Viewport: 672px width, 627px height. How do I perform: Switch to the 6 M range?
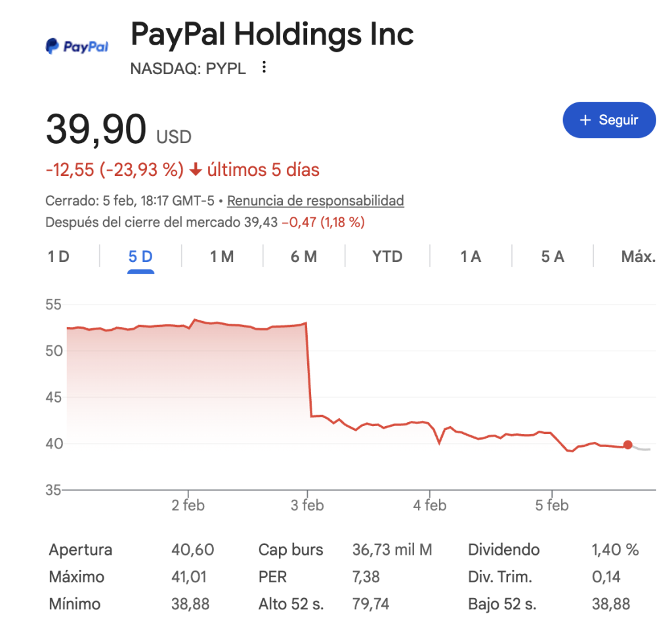[x=303, y=256]
